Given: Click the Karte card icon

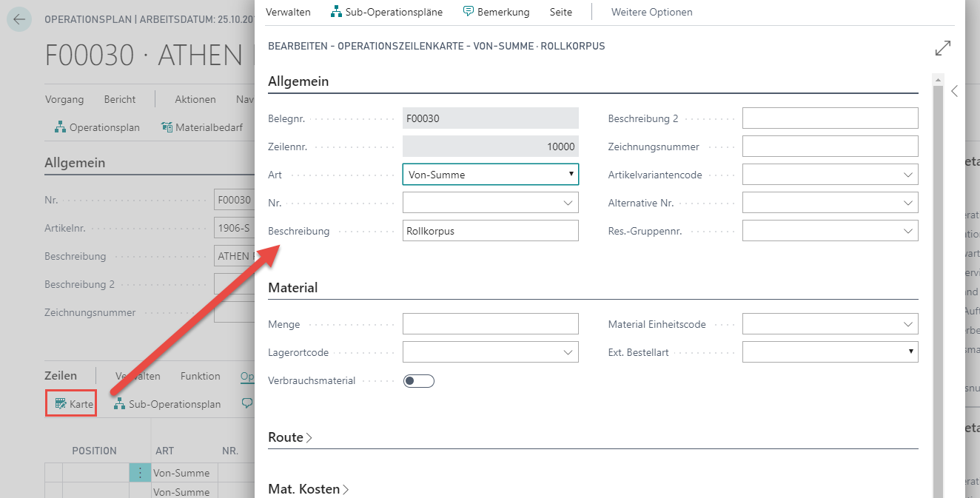Looking at the screenshot, I should pyautogui.click(x=61, y=404).
